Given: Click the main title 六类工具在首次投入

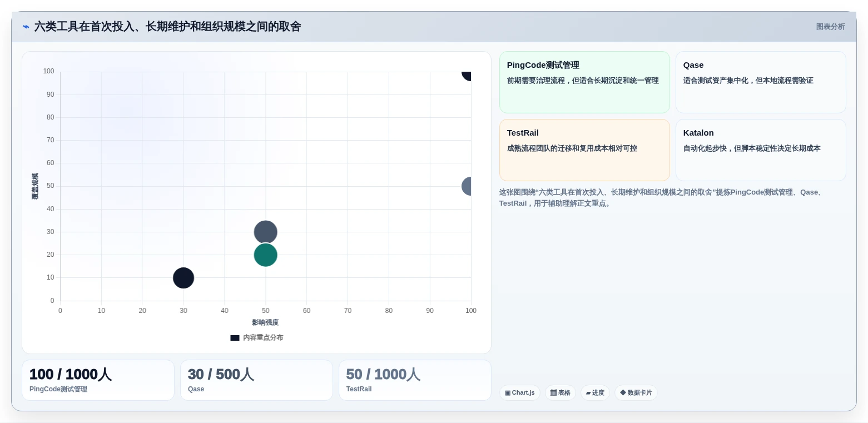Looking at the screenshot, I should (167, 27).
